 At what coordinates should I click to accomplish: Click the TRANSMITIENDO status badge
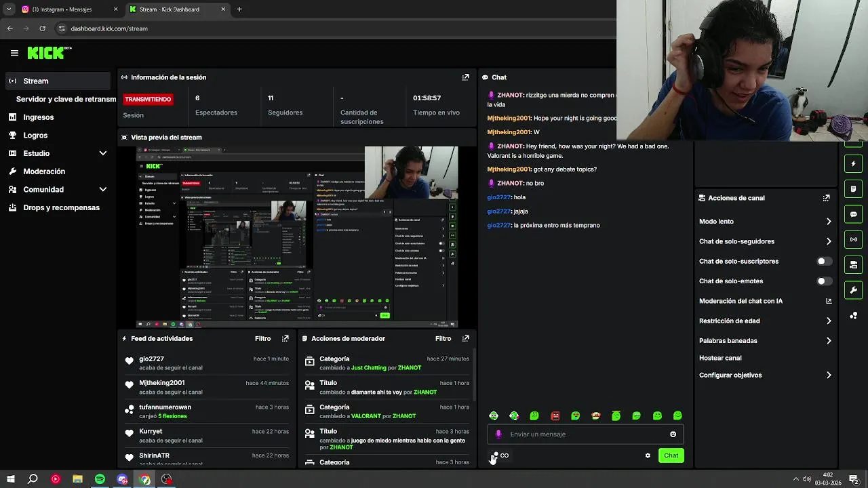pyautogui.click(x=148, y=99)
